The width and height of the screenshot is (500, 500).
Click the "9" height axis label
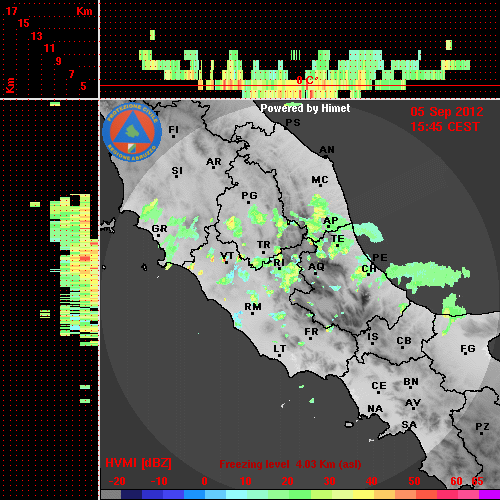59,61
